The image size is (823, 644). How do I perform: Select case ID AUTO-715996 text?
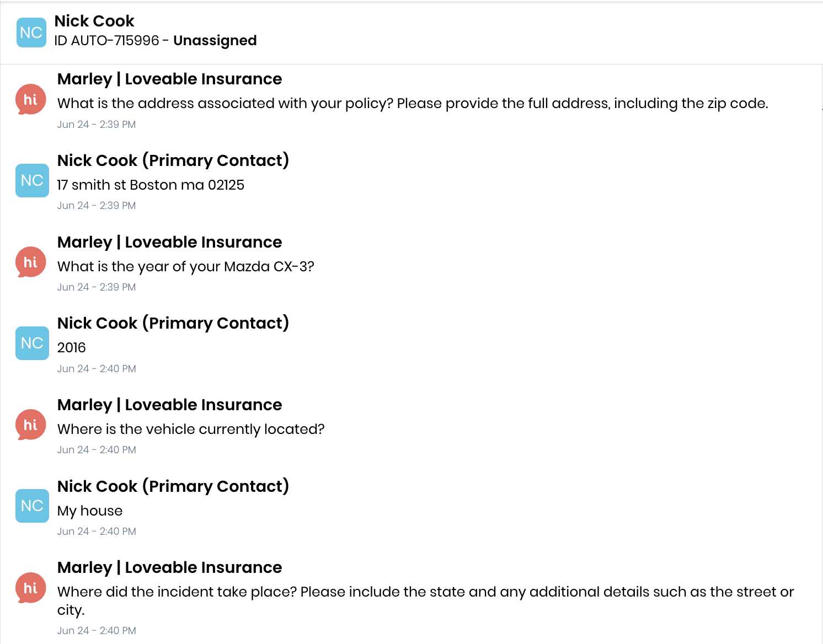point(106,41)
